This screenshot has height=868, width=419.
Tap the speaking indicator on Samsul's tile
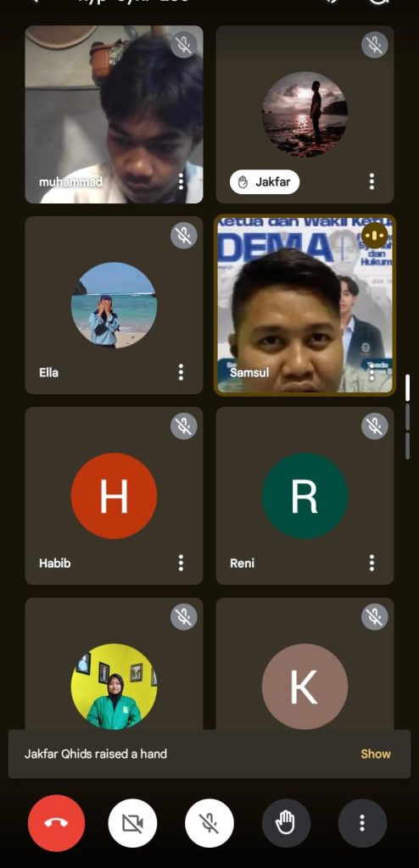coord(375,236)
